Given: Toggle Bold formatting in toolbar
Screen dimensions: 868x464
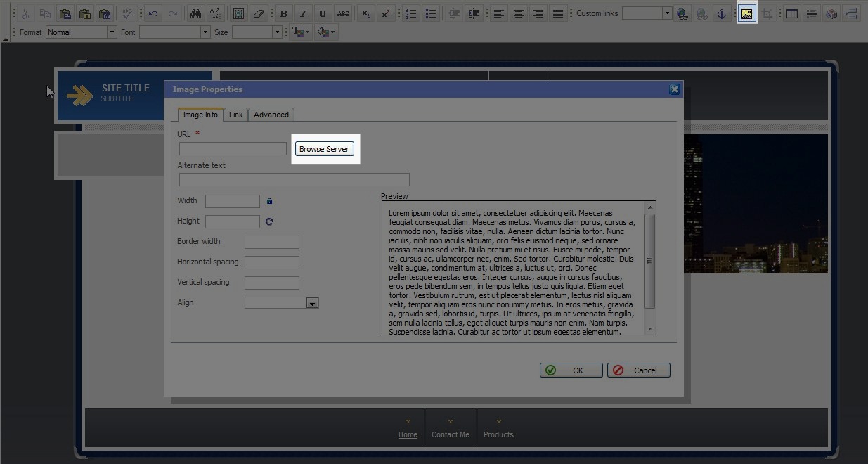Looking at the screenshot, I should point(283,13).
